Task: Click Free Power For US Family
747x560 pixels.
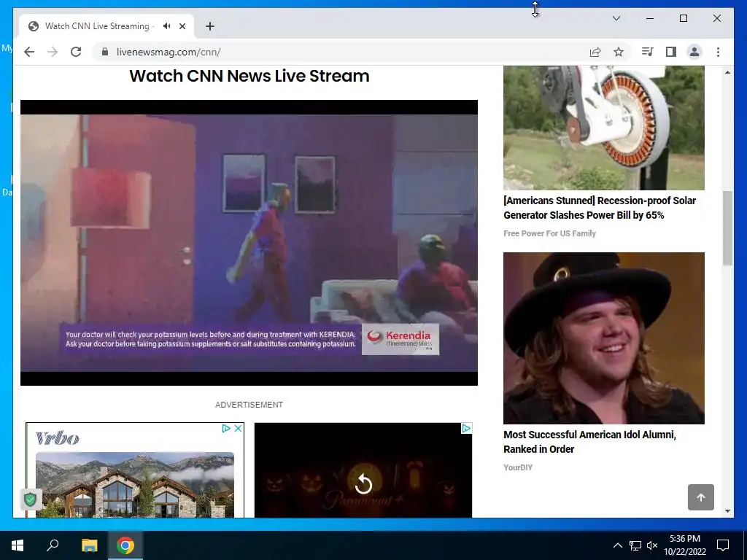Action: click(x=550, y=233)
